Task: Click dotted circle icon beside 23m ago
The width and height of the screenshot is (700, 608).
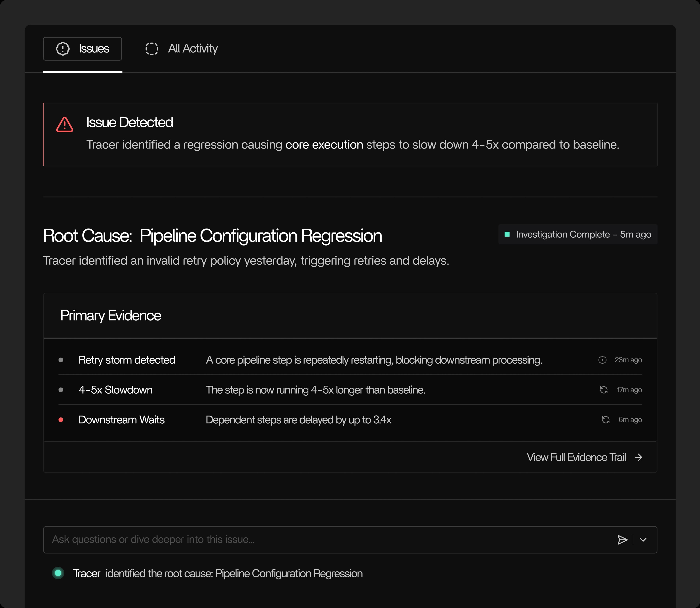Action: point(602,360)
